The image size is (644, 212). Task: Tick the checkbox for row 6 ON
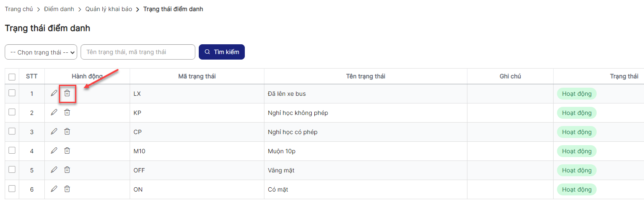point(12,189)
